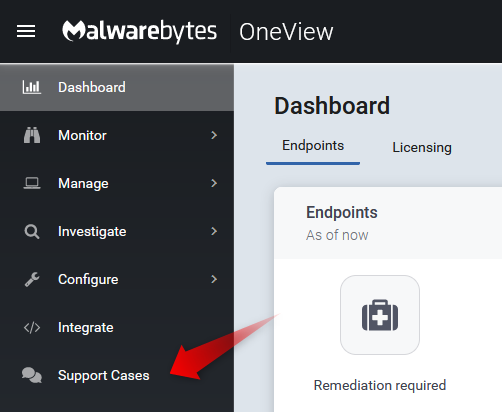Expand the Configure submenu chevron
The height and width of the screenshot is (412, 502).
(214, 279)
